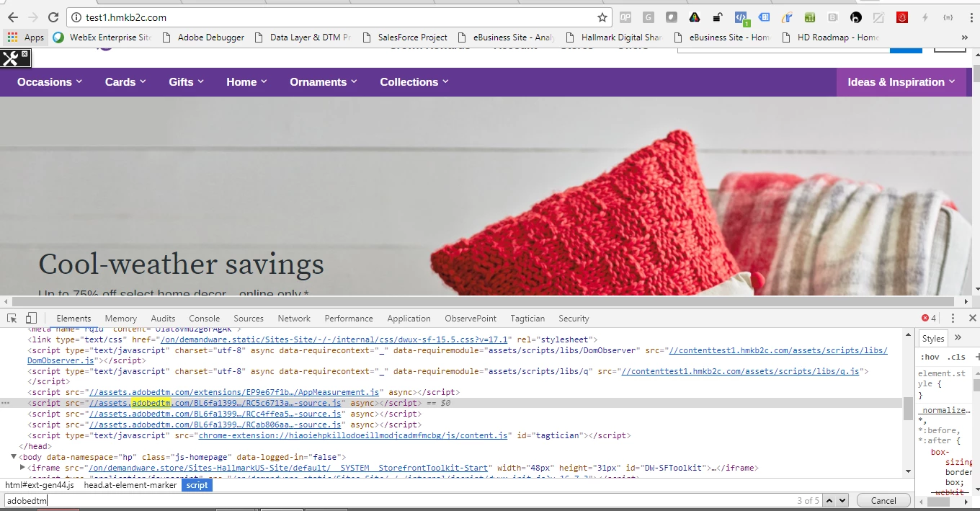The image size is (980, 511).
Task: Switch to the Network tab
Action: pyautogui.click(x=294, y=319)
